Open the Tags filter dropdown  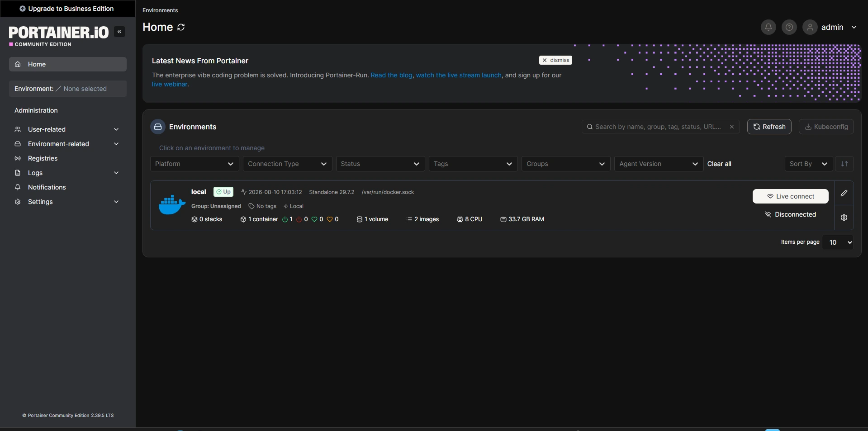[473, 164]
